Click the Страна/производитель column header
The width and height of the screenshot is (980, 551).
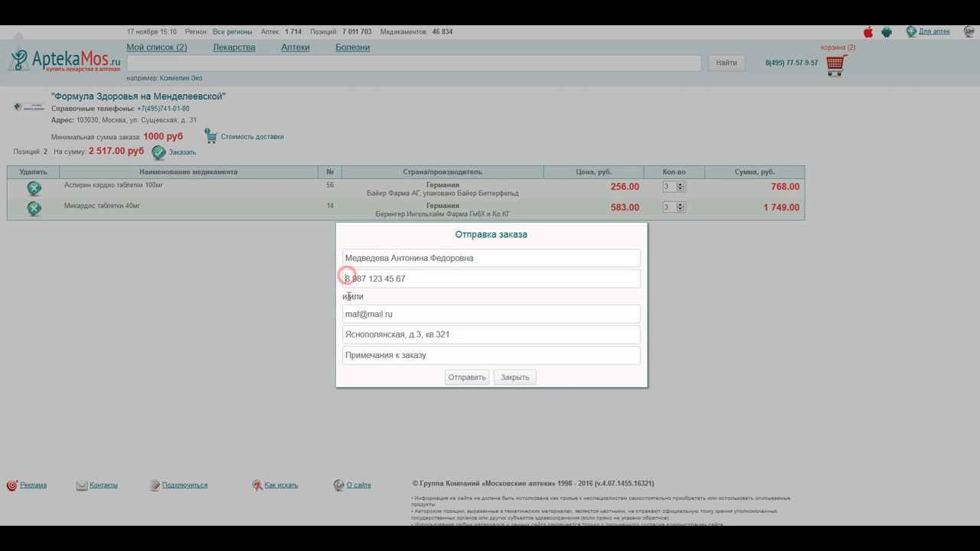tap(443, 172)
